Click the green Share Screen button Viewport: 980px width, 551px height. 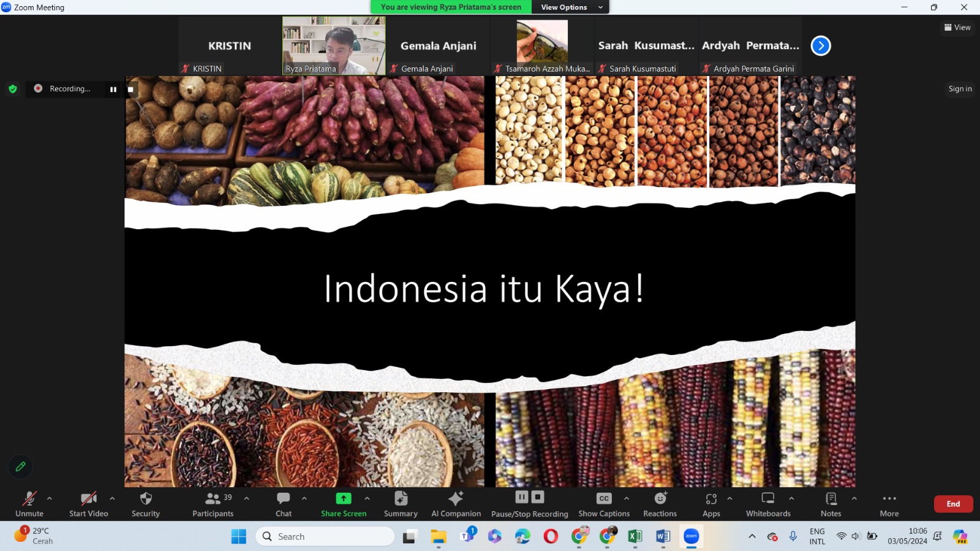tap(344, 504)
